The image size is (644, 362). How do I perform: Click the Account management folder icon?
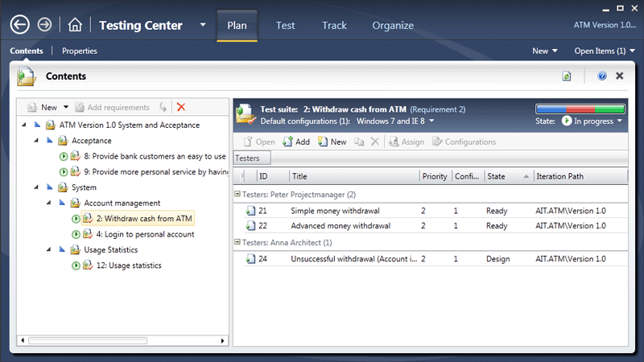coord(75,203)
